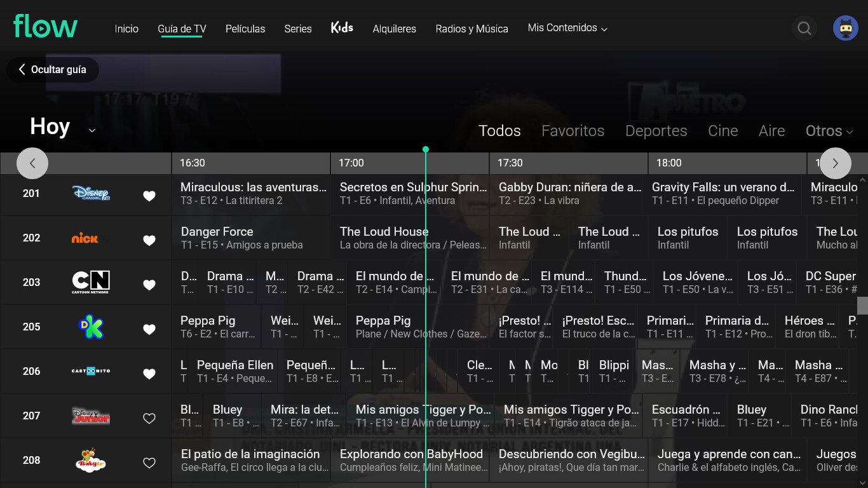Open Series section
This screenshot has height=488, width=868.
coord(298,29)
